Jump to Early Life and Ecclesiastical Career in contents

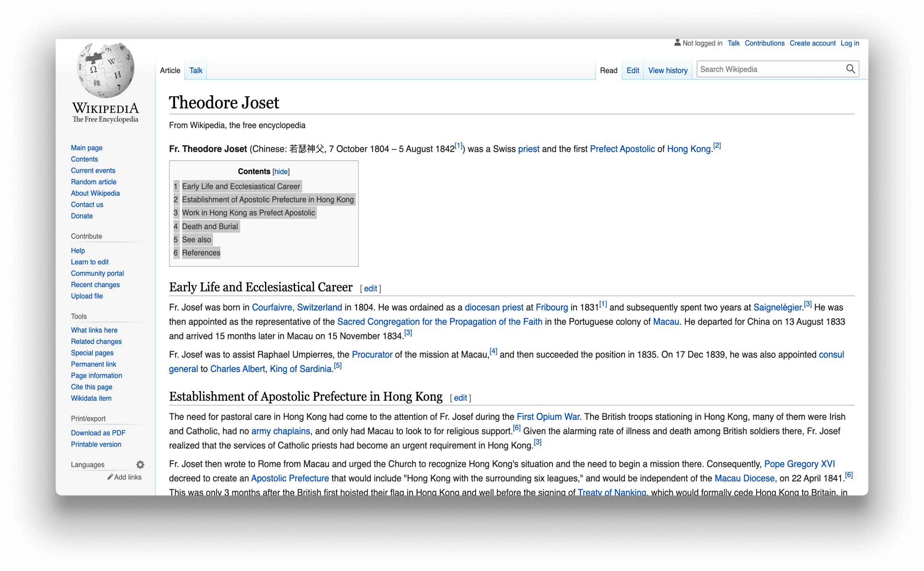click(241, 186)
